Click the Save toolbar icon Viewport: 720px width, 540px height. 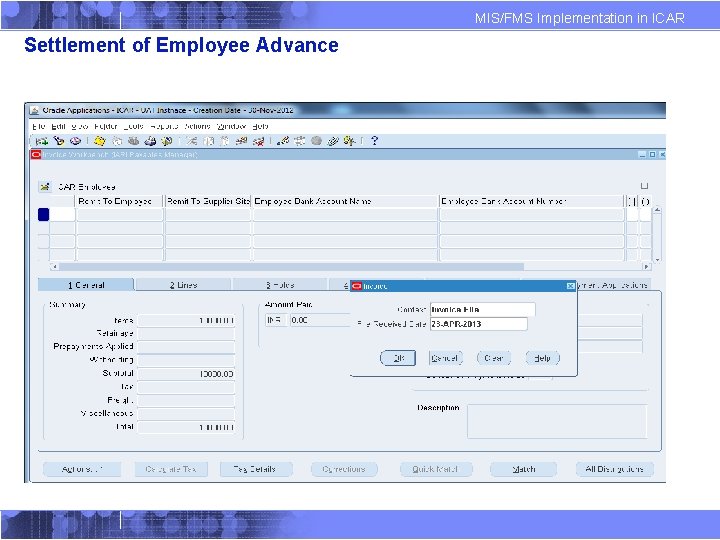pyautogui.click(x=100, y=141)
